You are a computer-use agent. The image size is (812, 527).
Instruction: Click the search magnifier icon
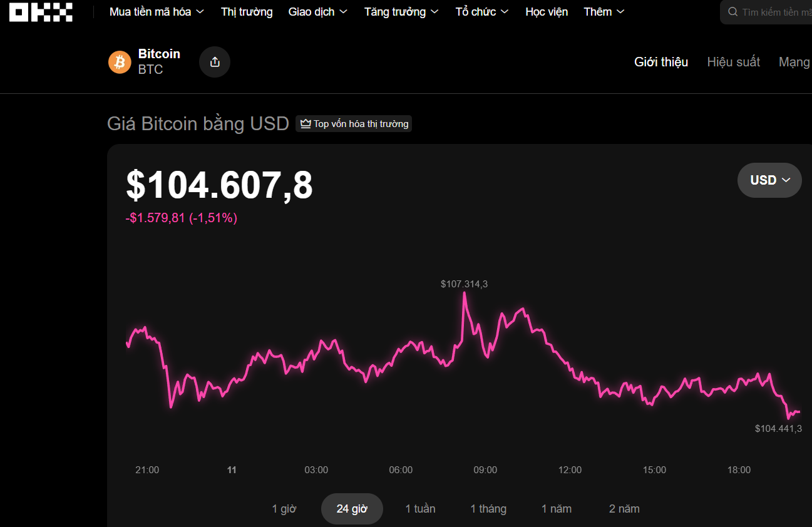pos(731,11)
